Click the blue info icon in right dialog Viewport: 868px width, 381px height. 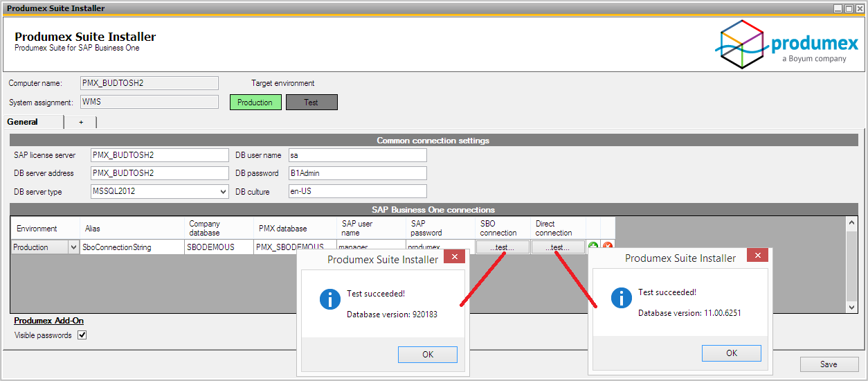pos(621,299)
